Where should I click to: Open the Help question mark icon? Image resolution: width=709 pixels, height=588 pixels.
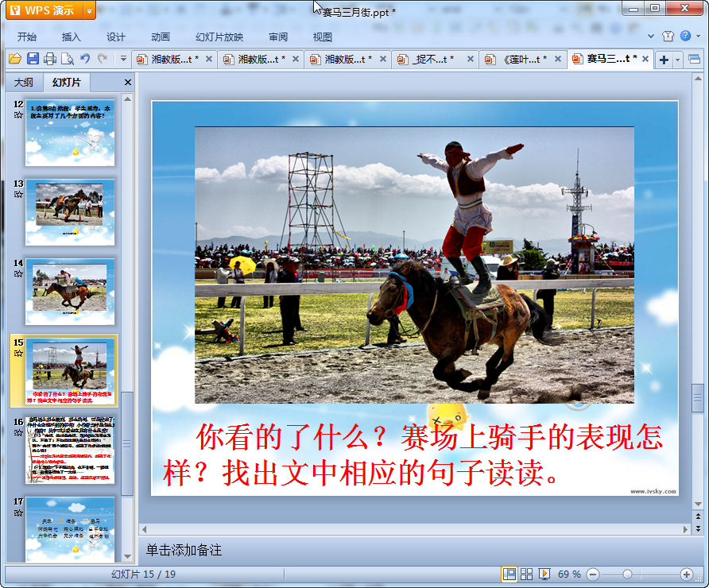[685, 37]
